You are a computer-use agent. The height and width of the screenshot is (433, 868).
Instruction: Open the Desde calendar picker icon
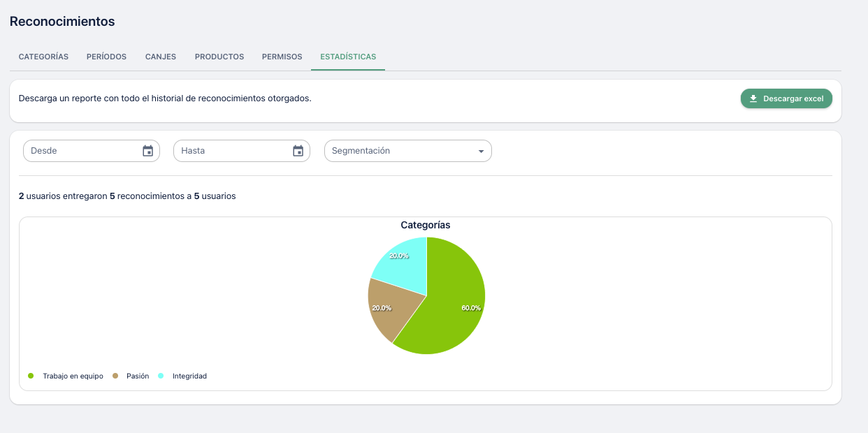click(x=147, y=151)
